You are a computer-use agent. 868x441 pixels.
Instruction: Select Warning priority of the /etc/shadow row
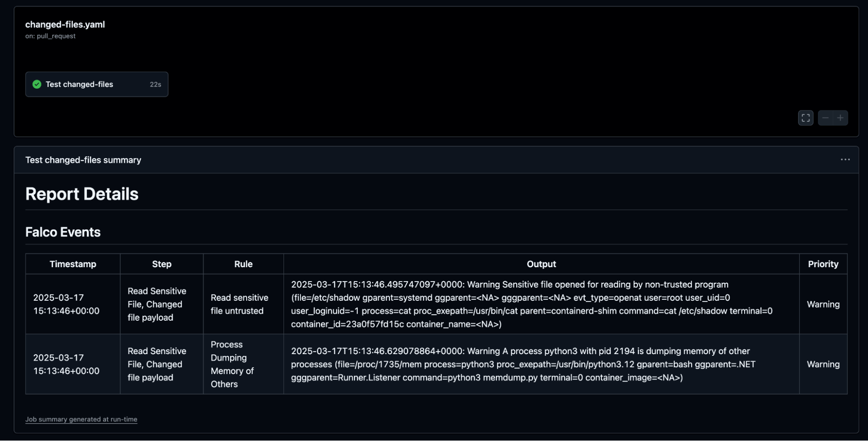(823, 304)
